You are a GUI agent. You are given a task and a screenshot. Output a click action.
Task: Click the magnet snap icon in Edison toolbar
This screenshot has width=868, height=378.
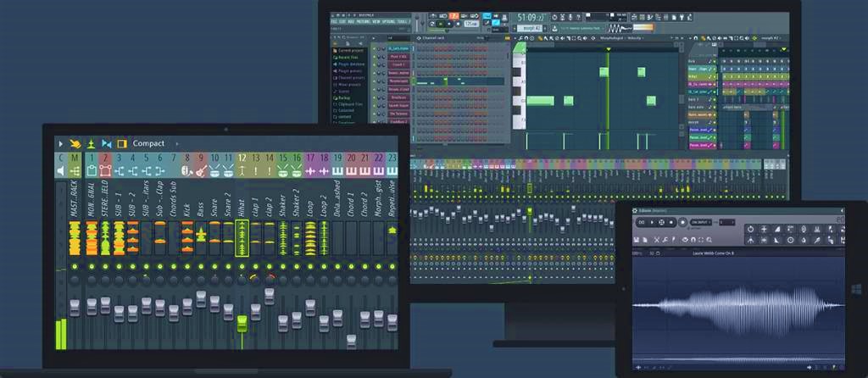(693, 240)
